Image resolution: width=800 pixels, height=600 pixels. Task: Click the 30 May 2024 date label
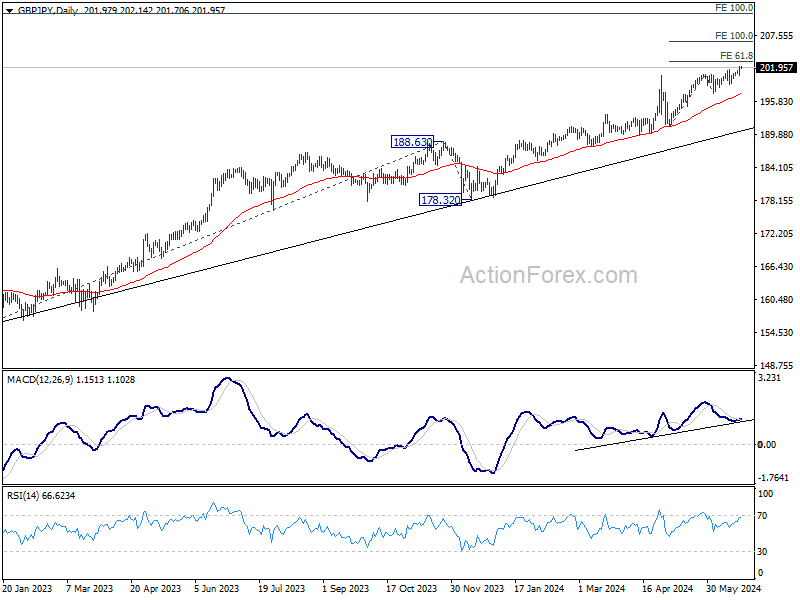tap(733, 588)
